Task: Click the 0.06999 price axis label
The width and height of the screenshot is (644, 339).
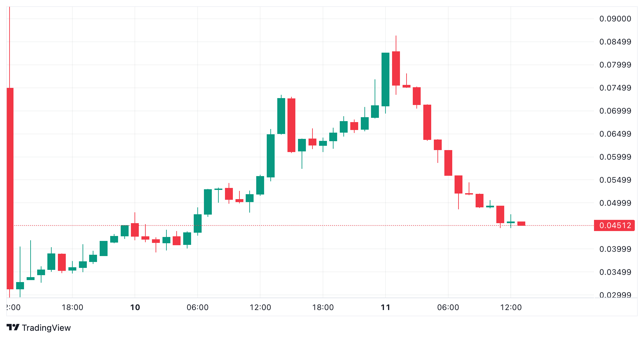Action: pos(615,111)
